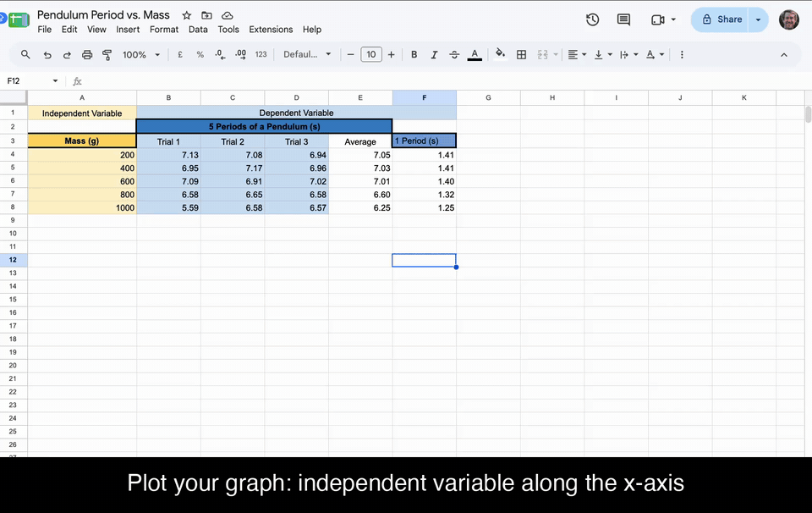Select the Mass (g) header cell
812x513 pixels.
coord(82,141)
